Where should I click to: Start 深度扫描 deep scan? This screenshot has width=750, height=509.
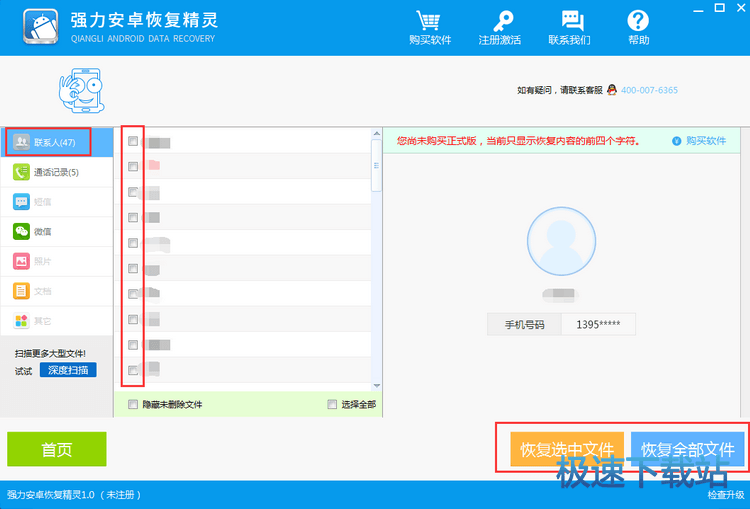[x=68, y=370]
